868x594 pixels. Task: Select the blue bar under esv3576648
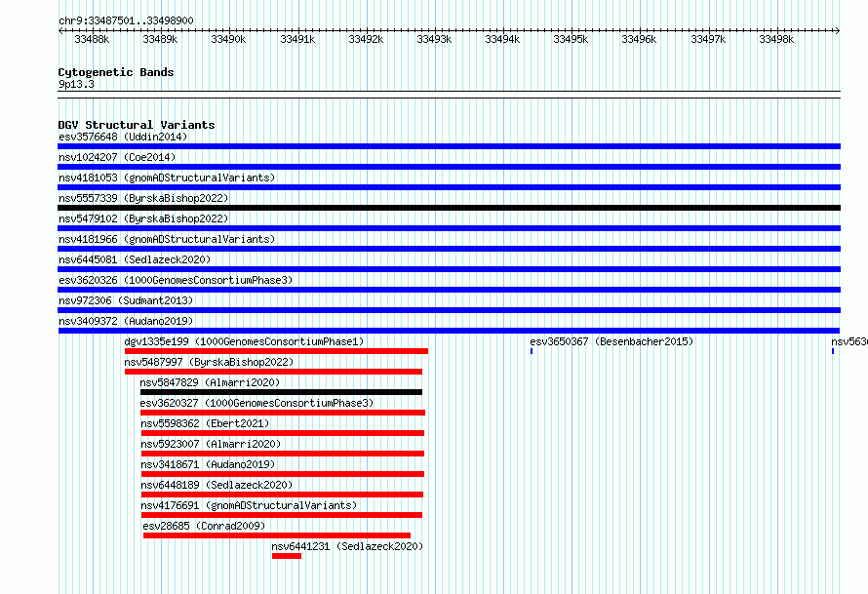click(x=449, y=146)
